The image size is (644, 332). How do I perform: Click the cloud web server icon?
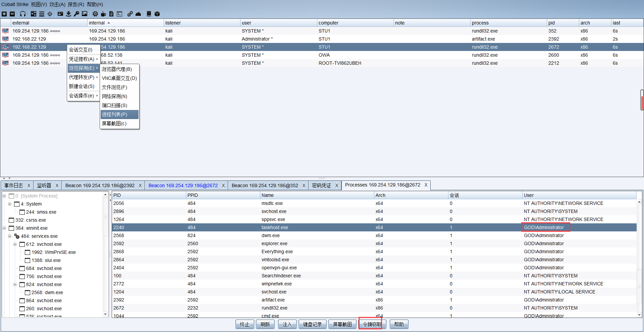138,14
